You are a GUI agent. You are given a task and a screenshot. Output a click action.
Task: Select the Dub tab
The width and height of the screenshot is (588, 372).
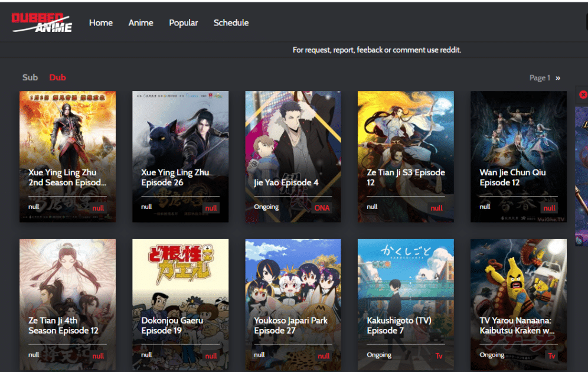coord(57,77)
